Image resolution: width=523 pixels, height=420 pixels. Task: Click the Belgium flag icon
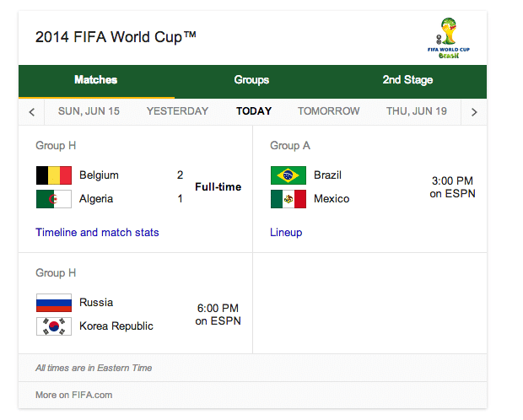(54, 175)
